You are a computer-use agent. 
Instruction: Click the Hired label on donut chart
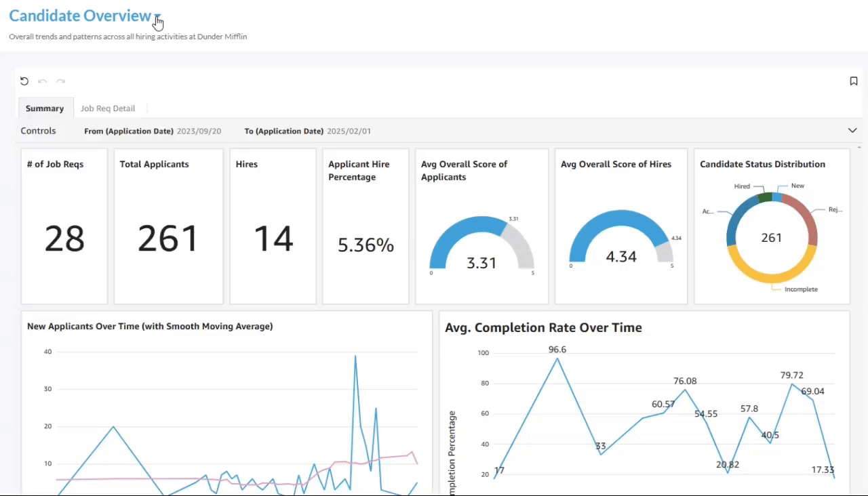pyautogui.click(x=742, y=186)
